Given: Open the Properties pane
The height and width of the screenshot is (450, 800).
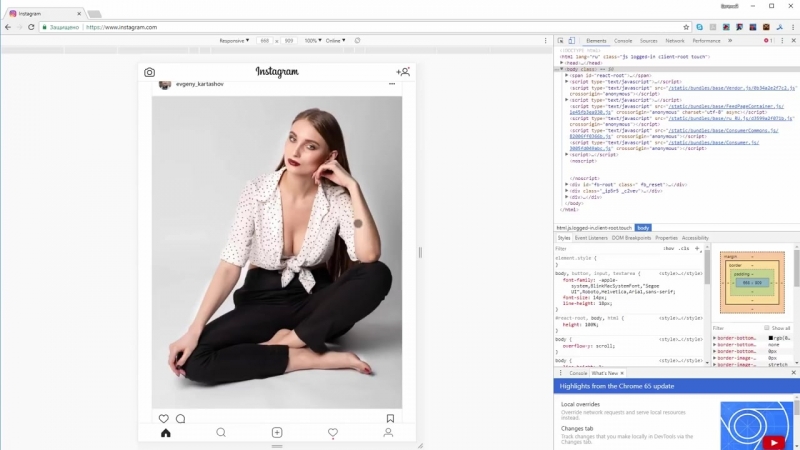Looking at the screenshot, I should tap(666, 238).
